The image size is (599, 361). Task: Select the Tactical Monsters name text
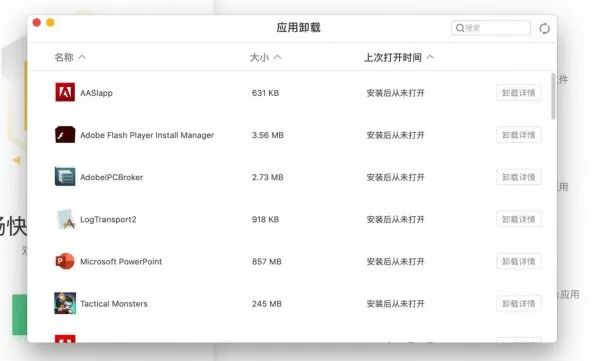tap(114, 304)
